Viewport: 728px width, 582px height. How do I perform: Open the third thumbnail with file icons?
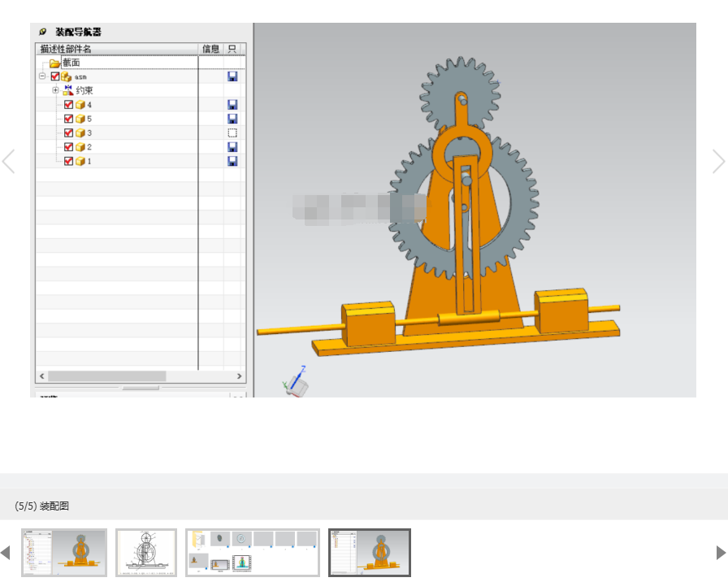coord(253,553)
